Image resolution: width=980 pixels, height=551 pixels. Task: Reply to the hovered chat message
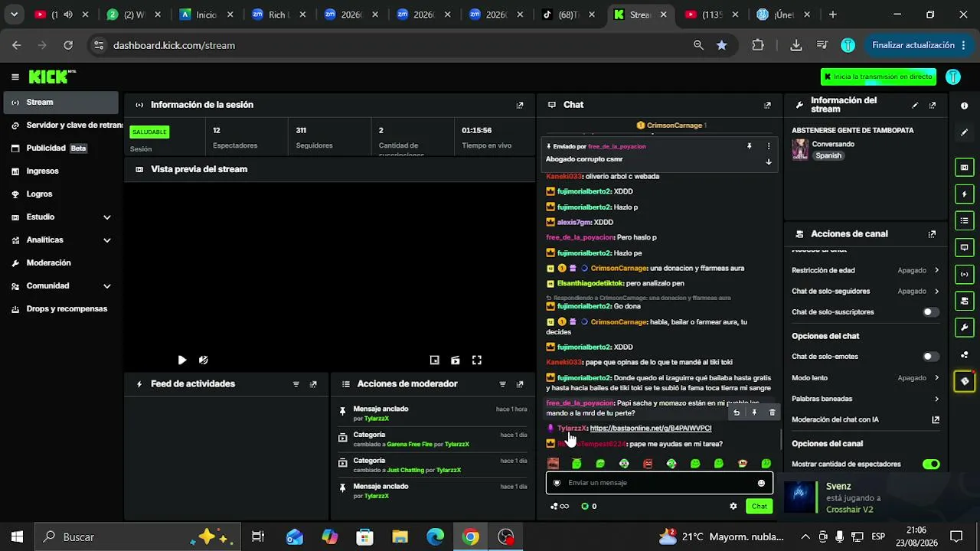(x=737, y=412)
